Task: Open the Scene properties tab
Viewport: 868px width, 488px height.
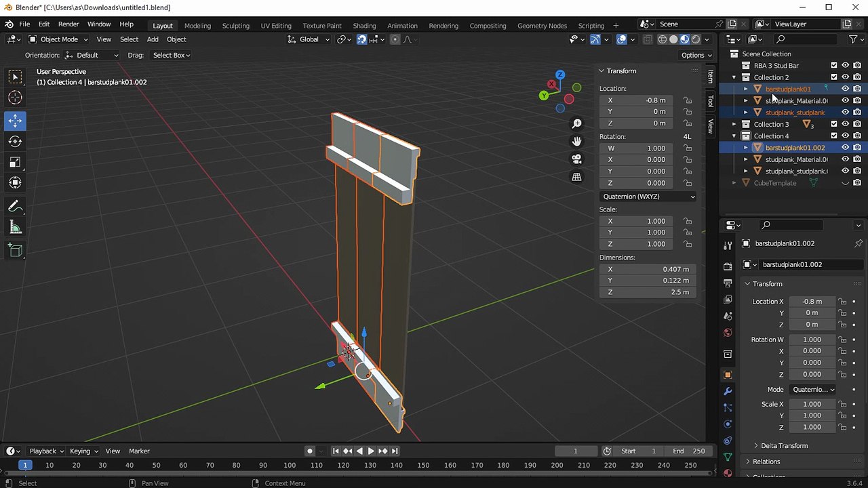Action: click(x=728, y=316)
